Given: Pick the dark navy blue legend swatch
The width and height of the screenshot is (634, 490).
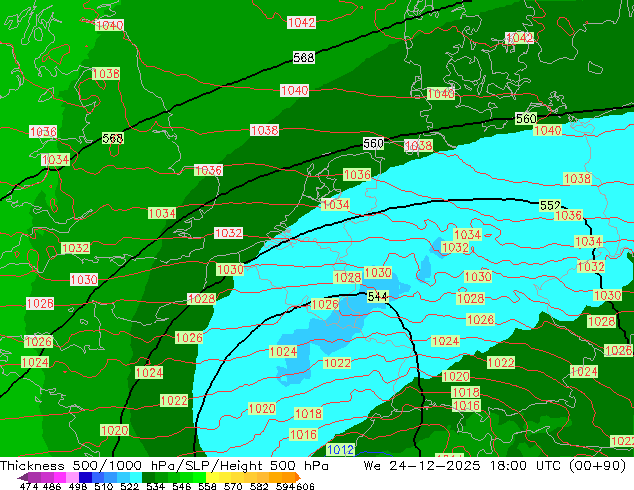Looking at the screenshot, I should pyautogui.click(x=85, y=477).
